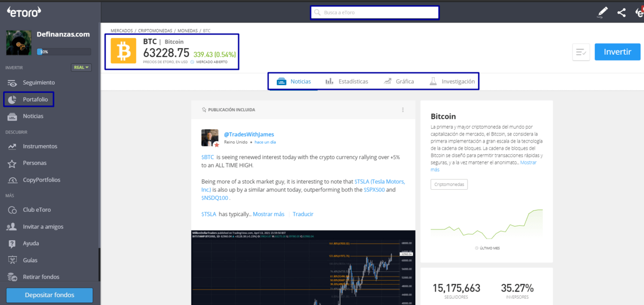Open the edit pencil icon in header
This screenshot has height=305, width=644.
[x=603, y=12]
